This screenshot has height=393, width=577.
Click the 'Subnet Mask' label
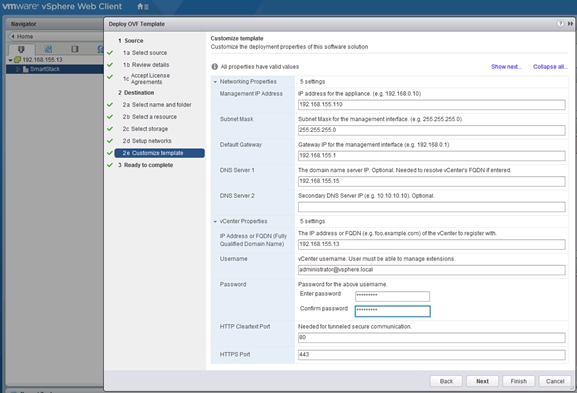click(236, 119)
